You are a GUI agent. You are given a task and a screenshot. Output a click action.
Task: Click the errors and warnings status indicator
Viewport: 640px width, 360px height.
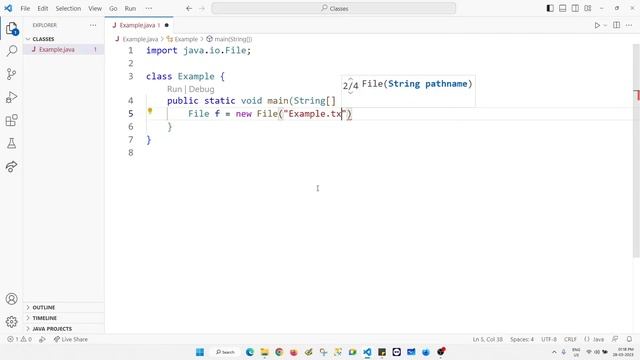pyautogui.click(x=19, y=339)
